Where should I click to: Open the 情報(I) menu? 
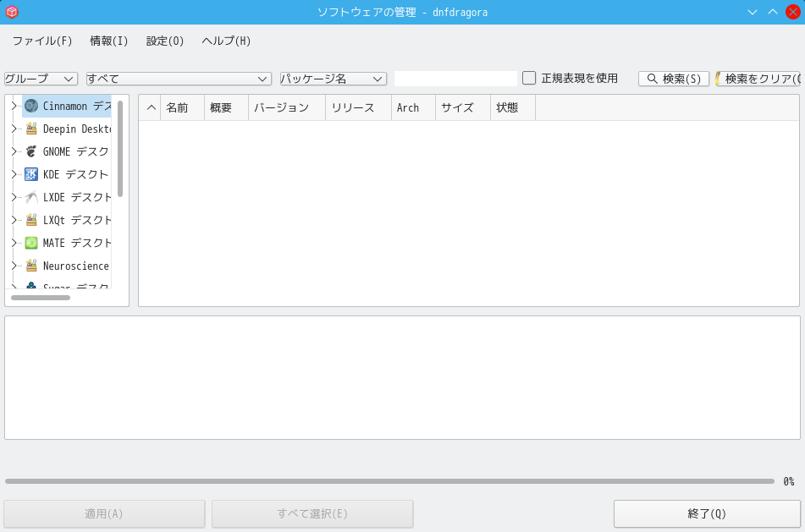[109, 41]
